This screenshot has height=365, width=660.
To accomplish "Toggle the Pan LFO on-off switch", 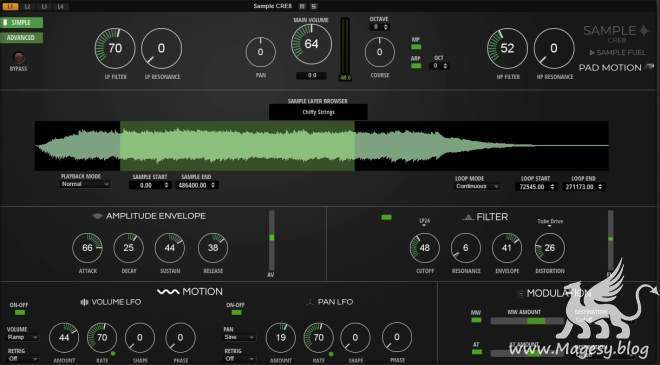I will [236, 312].
